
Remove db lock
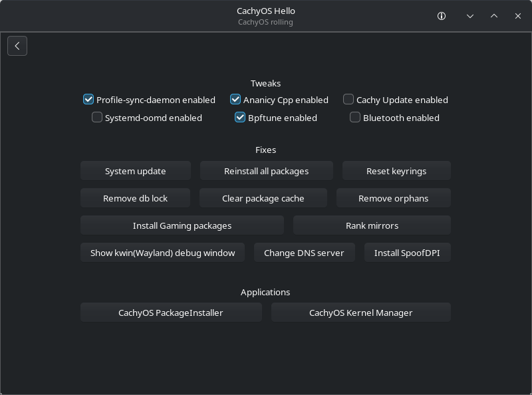coord(136,198)
